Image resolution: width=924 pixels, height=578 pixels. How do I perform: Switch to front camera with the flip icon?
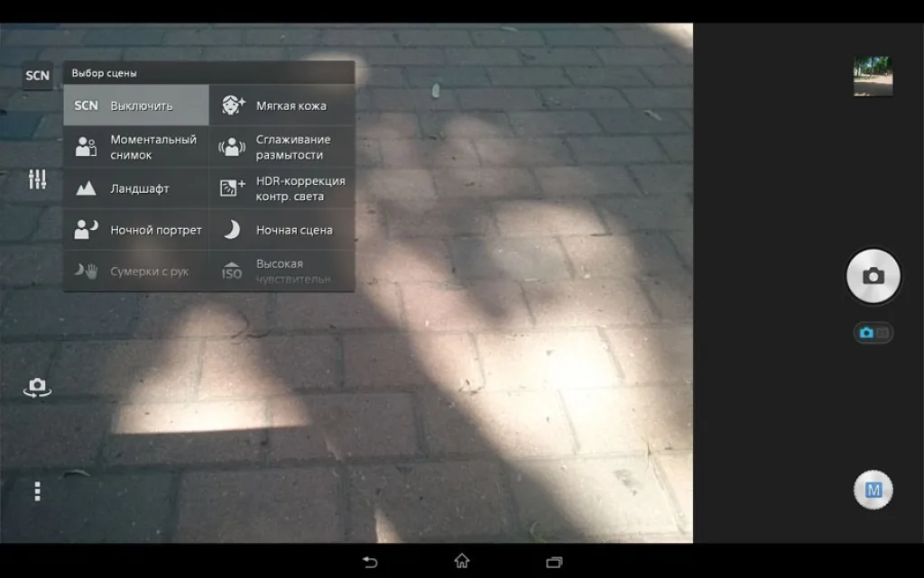(x=37, y=388)
